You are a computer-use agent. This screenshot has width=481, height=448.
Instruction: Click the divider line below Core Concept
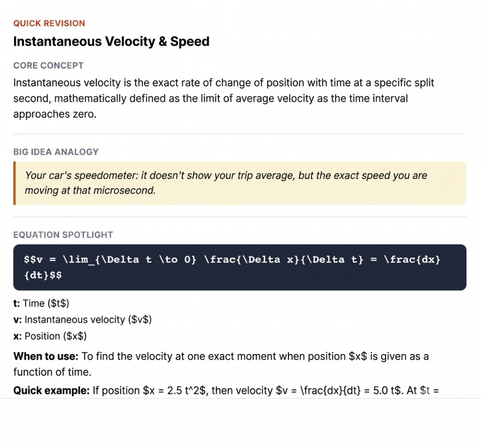[x=240, y=134]
